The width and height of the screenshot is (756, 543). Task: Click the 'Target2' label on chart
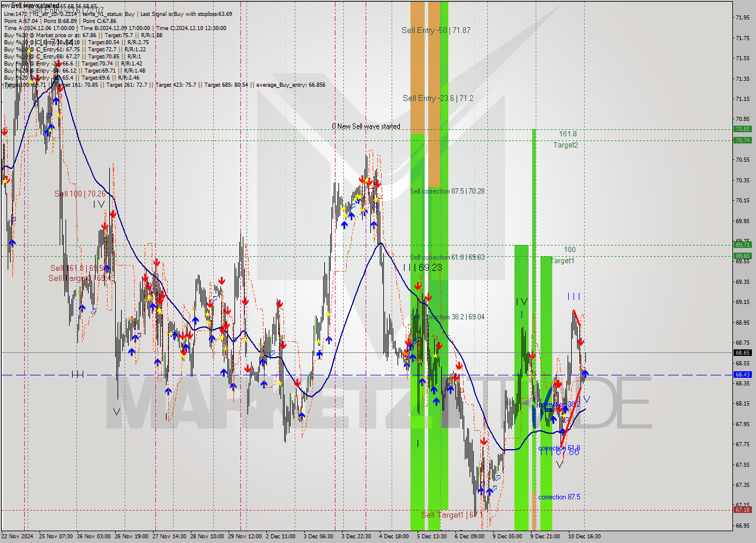coord(566,145)
